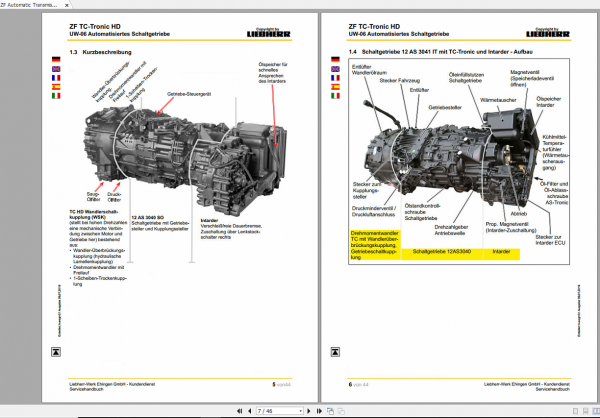Switch to two-page facing layout view
Image resolution: width=600 pixels, height=418 pixels.
click(x=595, y=411)
